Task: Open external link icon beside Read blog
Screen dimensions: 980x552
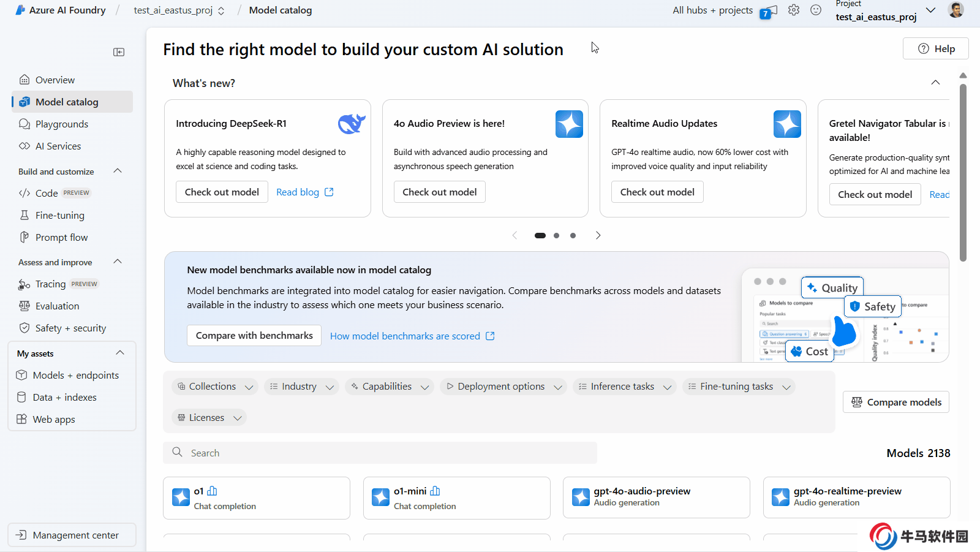Action: click(330, 192)
